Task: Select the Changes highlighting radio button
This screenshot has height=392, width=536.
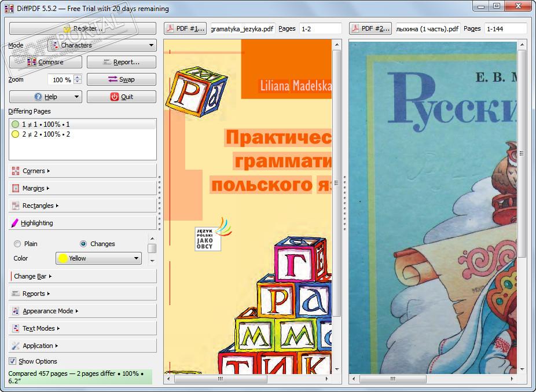Action: [83, 244]
